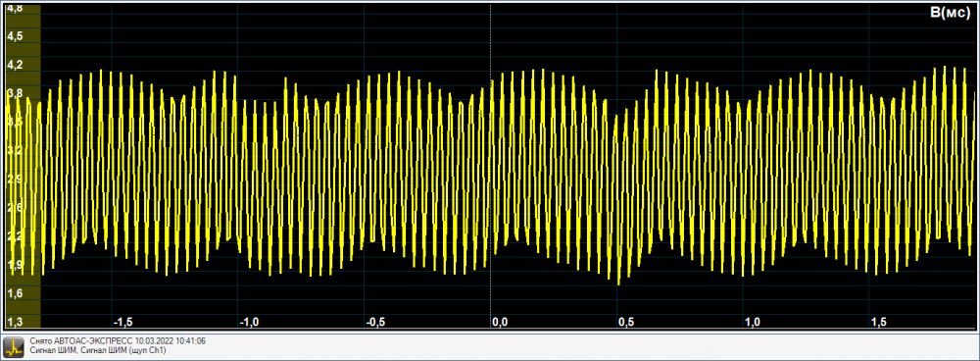This screenshot has height=361, width=980.
Task: Click the dotted vertical zero-time cursor line
Action: coord(490,167)
